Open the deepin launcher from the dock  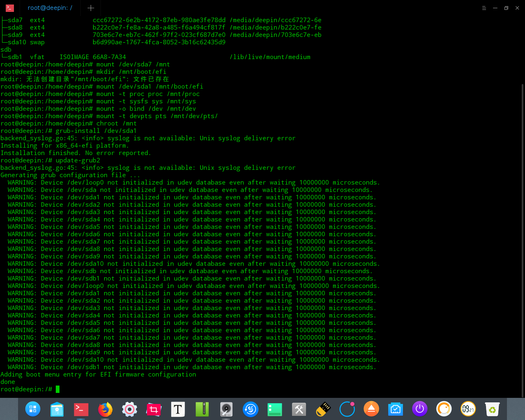(x=33, y=409)
